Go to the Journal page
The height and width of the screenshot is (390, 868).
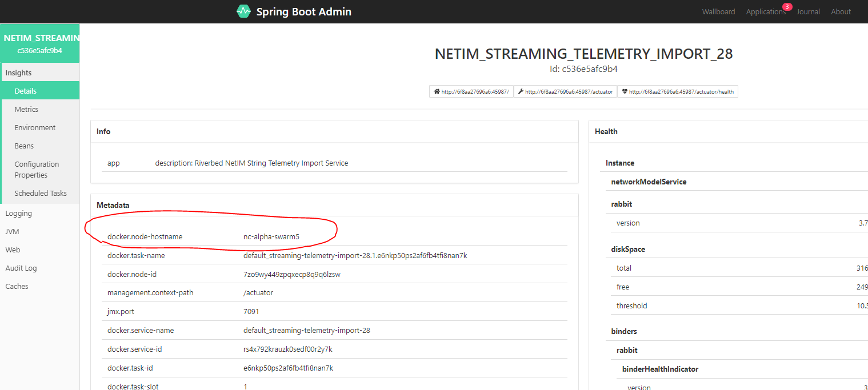(x=808, y=11)
